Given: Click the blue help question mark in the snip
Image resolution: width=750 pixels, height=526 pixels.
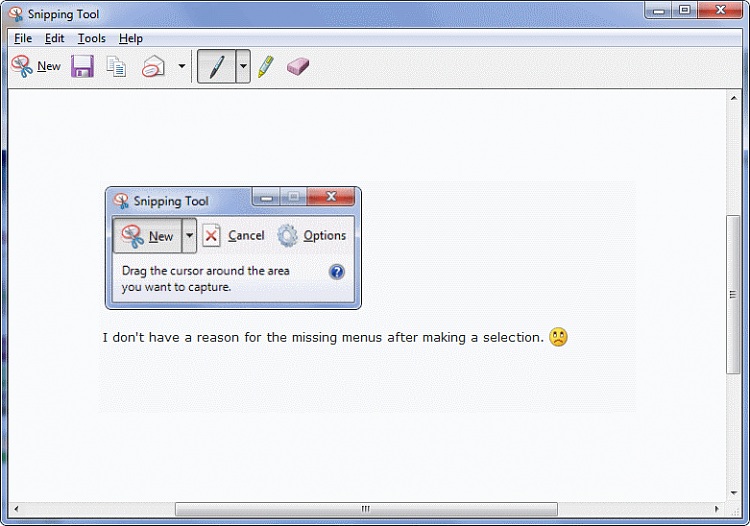Looking at the screenshot, I should [337, 272].
